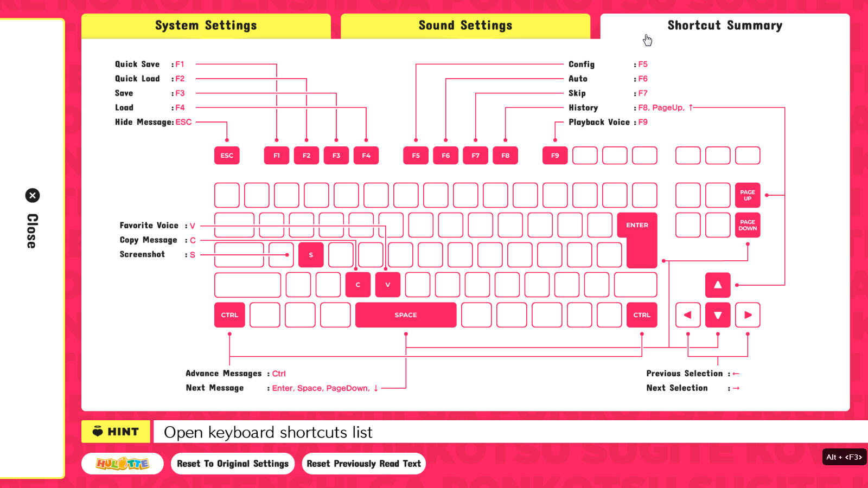Click the 'Advance Messages' label
This screenshot has height=488, width=868.
tap(224, 374)
